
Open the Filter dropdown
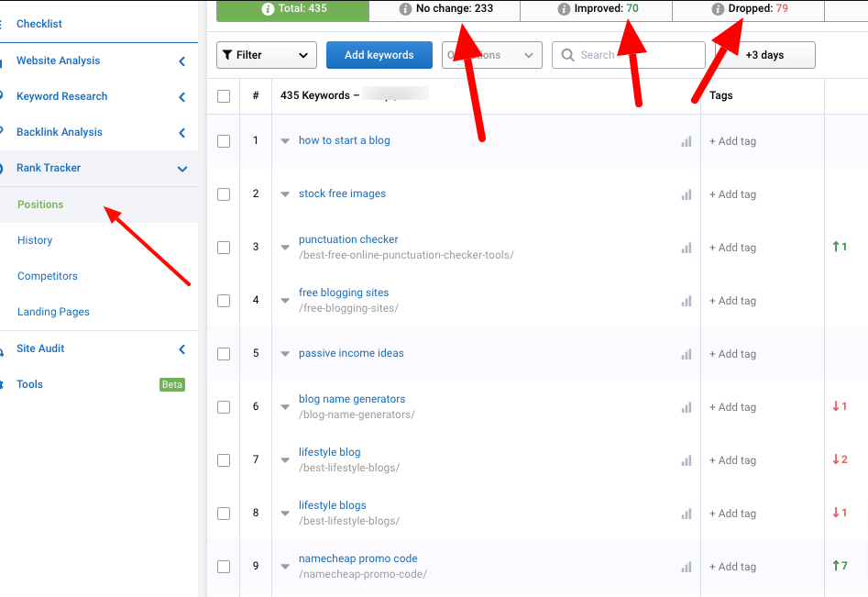[x=267, y=55]
